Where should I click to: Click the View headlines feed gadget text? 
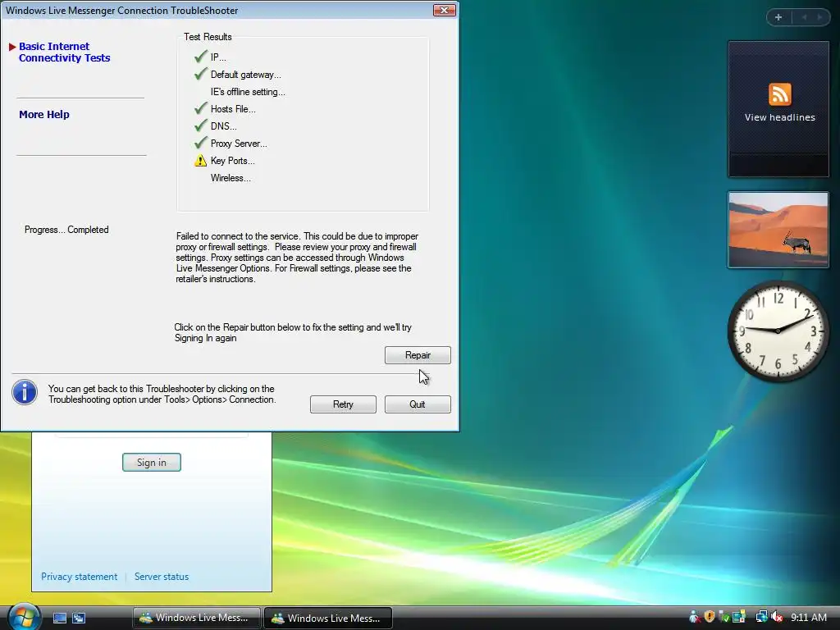click(x=779, y=117)
